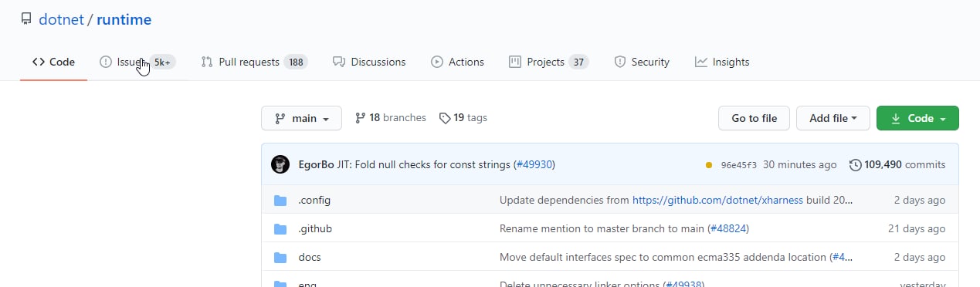Click the yellow build status dot

pyautogui.click(x=709, y=165)
